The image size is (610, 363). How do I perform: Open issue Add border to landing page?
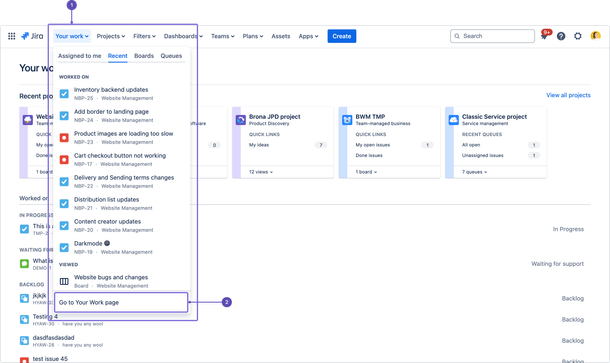(x=111, y=112)
